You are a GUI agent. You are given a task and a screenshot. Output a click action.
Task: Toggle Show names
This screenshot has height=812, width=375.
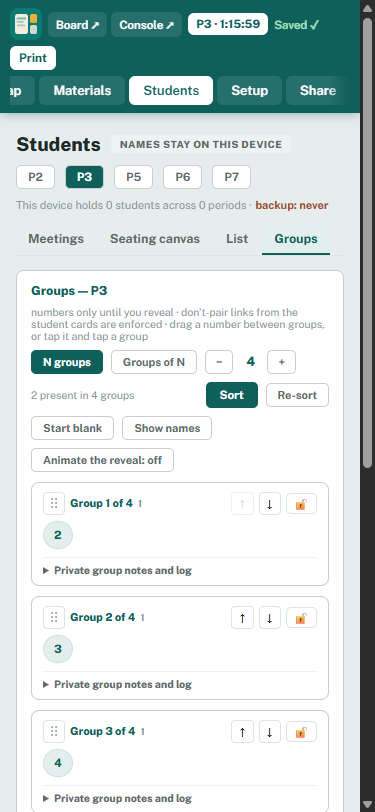coord(167,428)
